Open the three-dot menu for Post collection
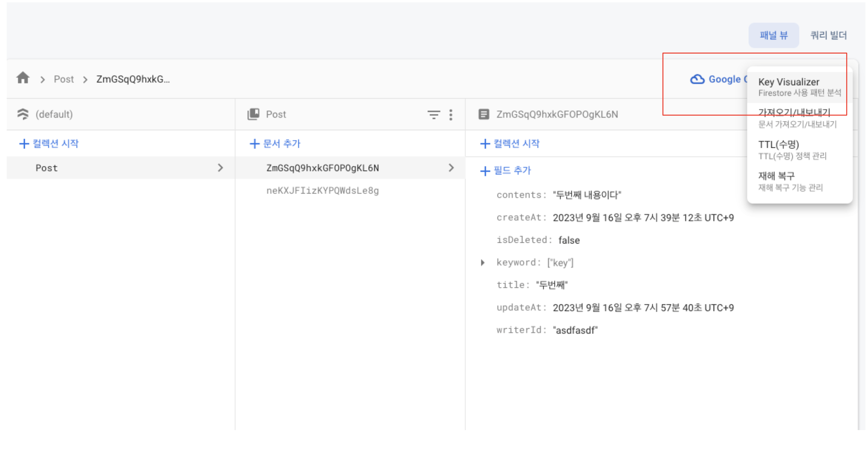The width and height of the screenshot is (868, 476). [451, 115]
